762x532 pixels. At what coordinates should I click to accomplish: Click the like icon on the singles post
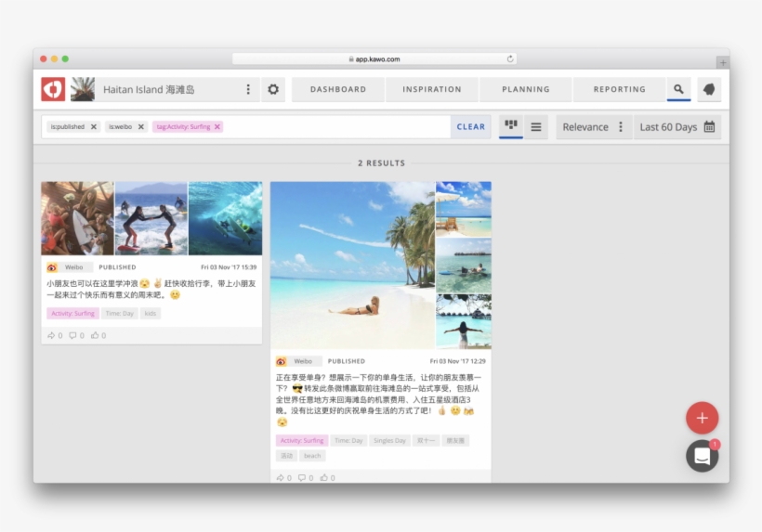pos(324,478)
